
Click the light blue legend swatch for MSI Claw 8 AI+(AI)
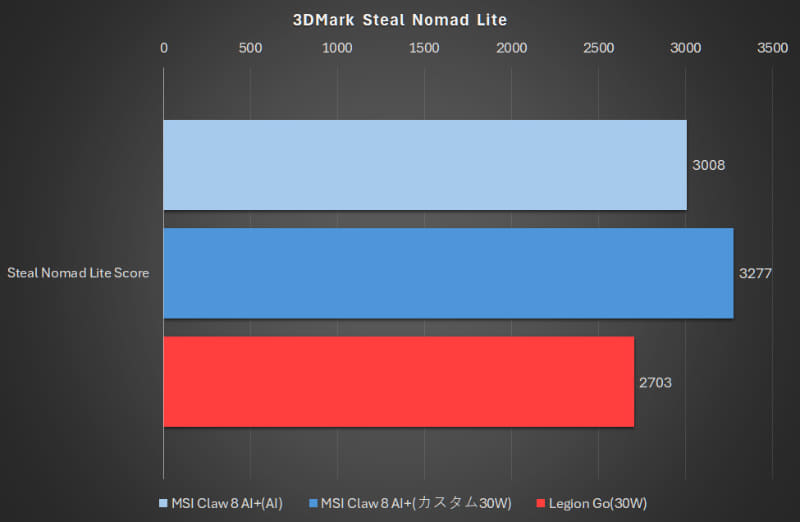tap(163, 503)
